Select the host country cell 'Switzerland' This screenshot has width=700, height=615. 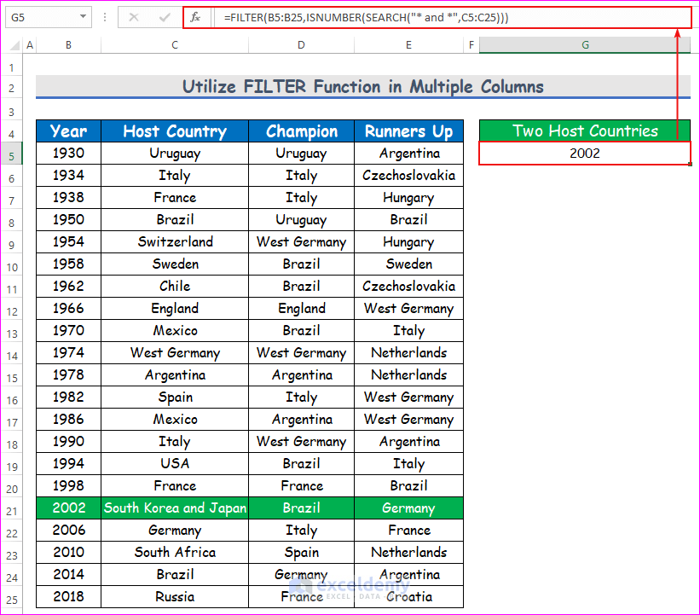[x=175, y=241]
